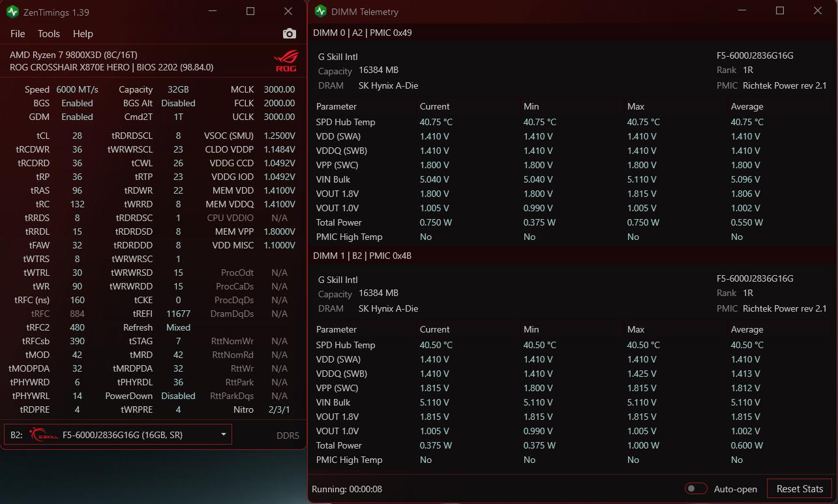
Task: Click the ROG CROSSHAIR X870E HERO BIOS line
Action: (x=112, y=67)
